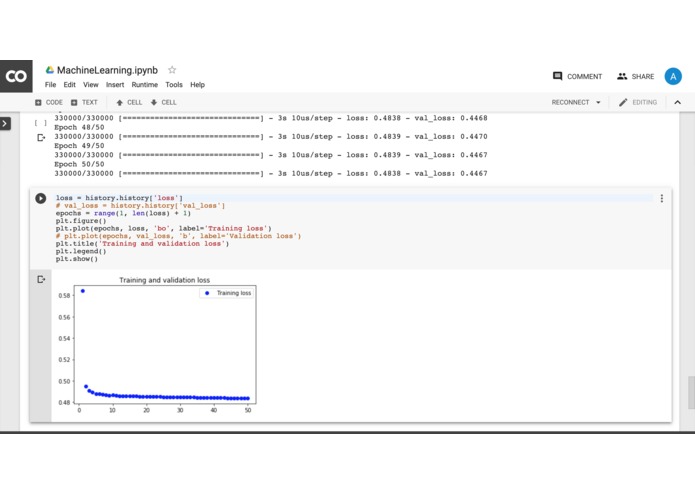The height and width of the screenshot is (494, 695).
Task: Click the Epoch 49/50 output line
Action: click(79, 146)
